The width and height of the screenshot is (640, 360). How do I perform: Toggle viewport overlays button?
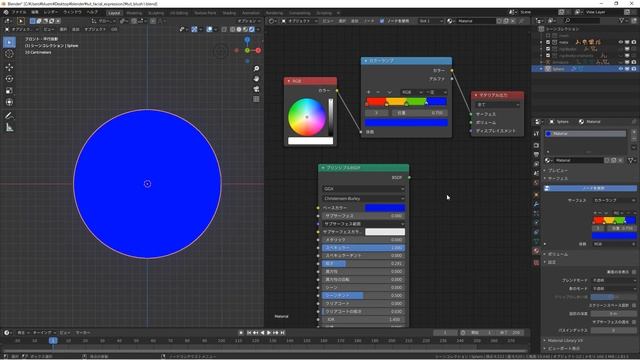(x=209, y=29)
